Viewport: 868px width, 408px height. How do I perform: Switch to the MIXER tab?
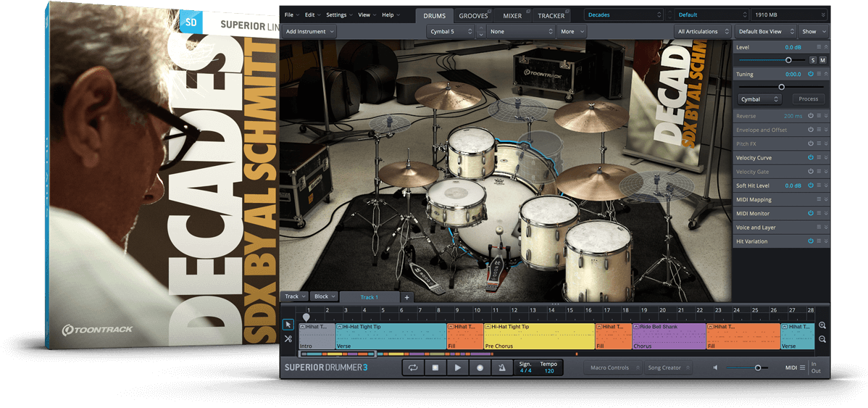coord(512,15)
